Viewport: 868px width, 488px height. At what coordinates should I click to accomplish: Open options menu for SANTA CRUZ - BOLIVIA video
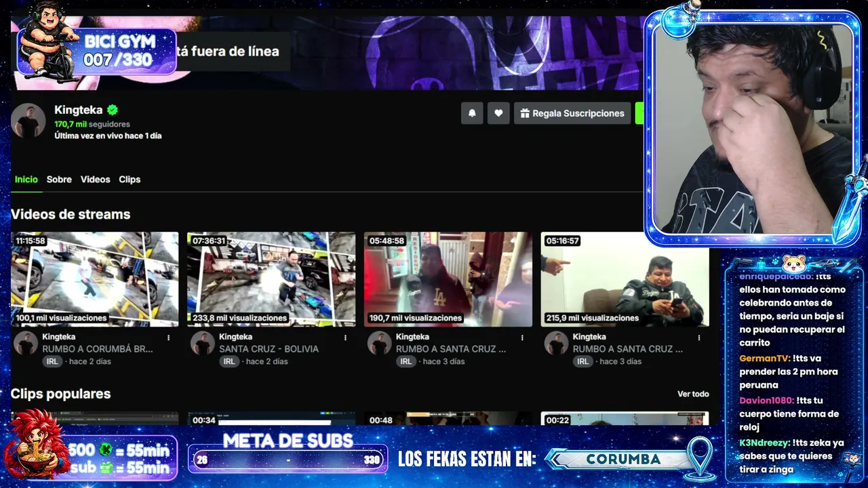tap(345, 338)
